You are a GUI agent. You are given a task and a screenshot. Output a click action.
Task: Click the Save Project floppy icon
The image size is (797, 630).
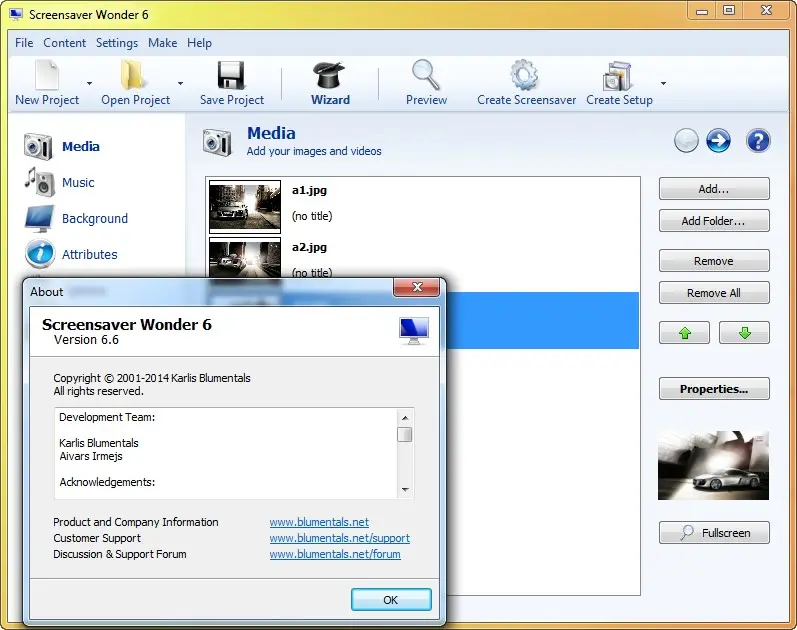pyautogui.click(x=231, y=75)
